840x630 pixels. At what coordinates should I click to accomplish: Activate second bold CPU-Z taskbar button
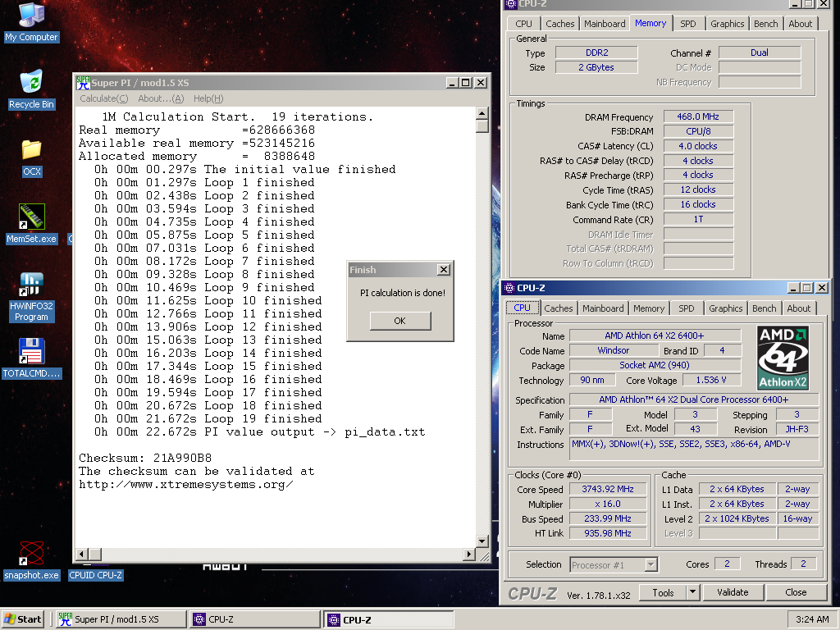[389, 619]
